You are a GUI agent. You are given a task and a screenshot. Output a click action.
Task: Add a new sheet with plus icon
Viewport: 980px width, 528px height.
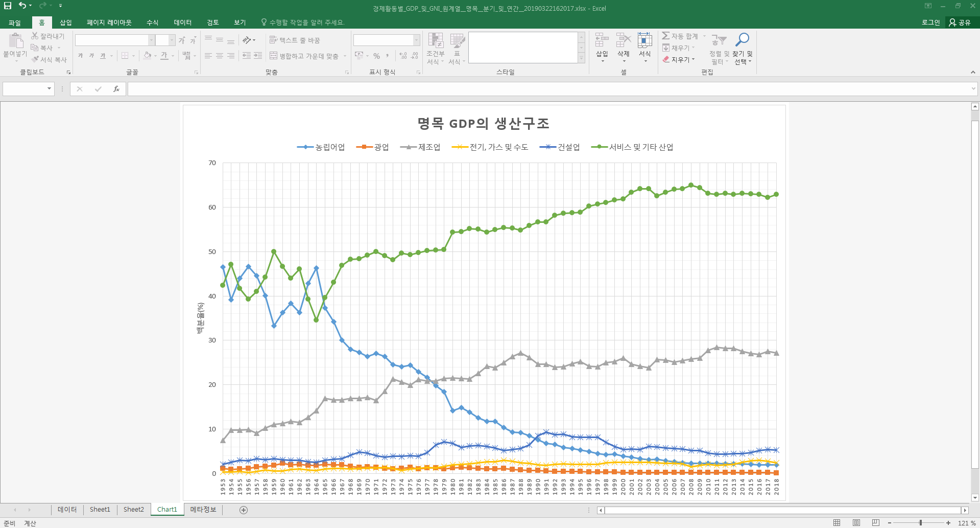click(x=244, y=510)
